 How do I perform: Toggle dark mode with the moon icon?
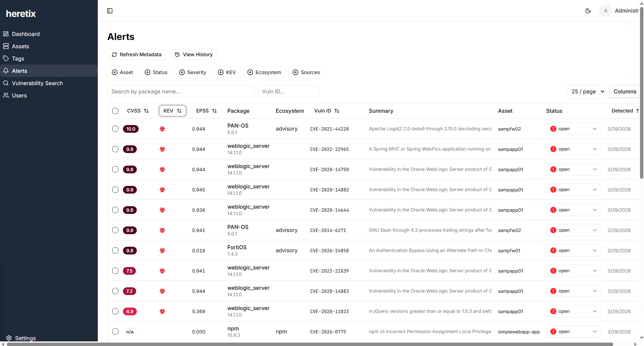point(588,11)
